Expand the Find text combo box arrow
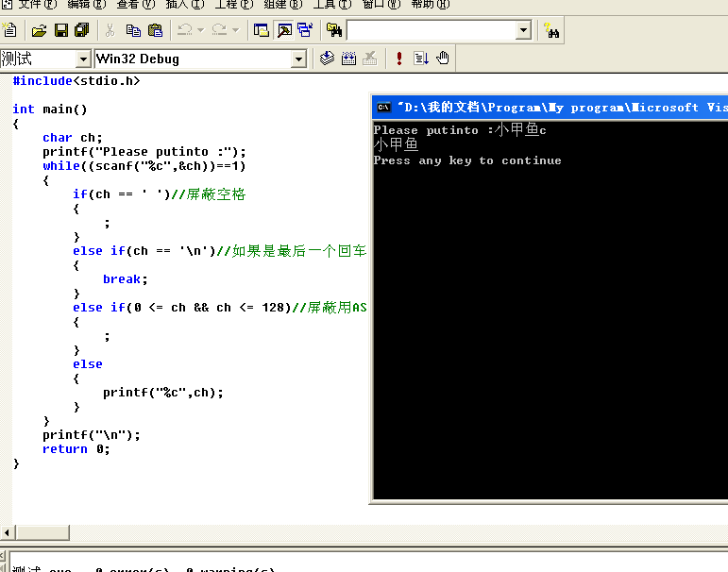Viewport: 728px width, 572px height. pyautogui.click(x=523, y=30)
